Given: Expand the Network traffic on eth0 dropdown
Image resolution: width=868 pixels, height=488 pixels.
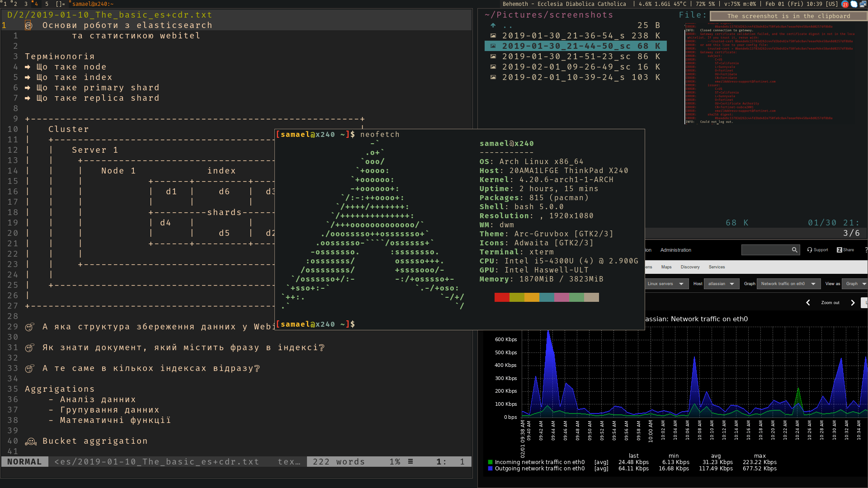Looking at the screenshot, I should tap(788, 284).
